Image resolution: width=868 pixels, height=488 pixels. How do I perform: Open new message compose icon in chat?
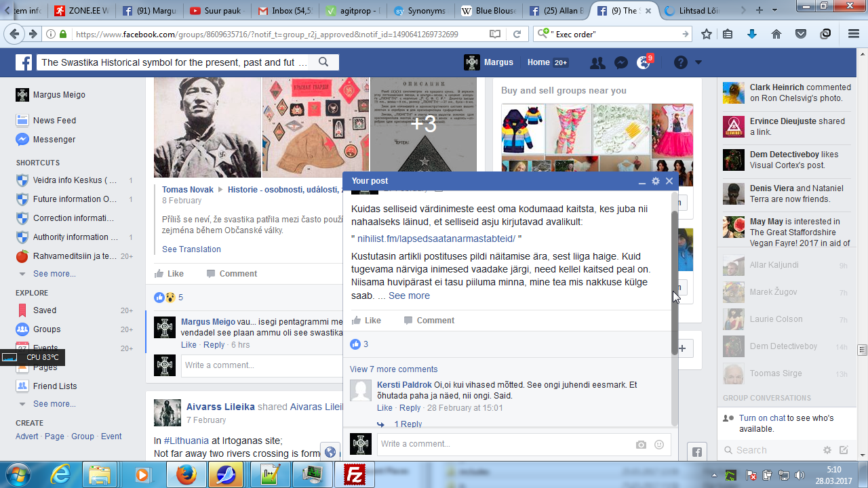coord(844,450)
